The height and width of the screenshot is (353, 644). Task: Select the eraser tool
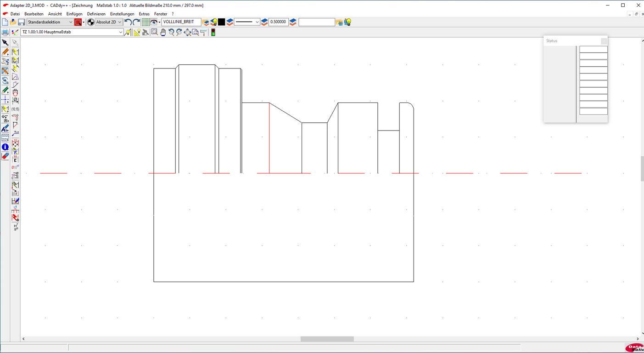(5, 156)
